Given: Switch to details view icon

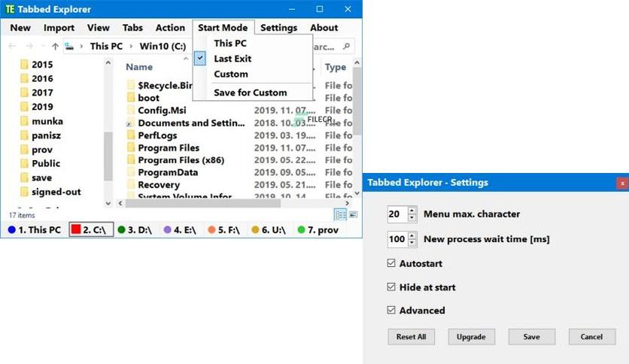Looking at the screenshot, I should coord(340,215).
